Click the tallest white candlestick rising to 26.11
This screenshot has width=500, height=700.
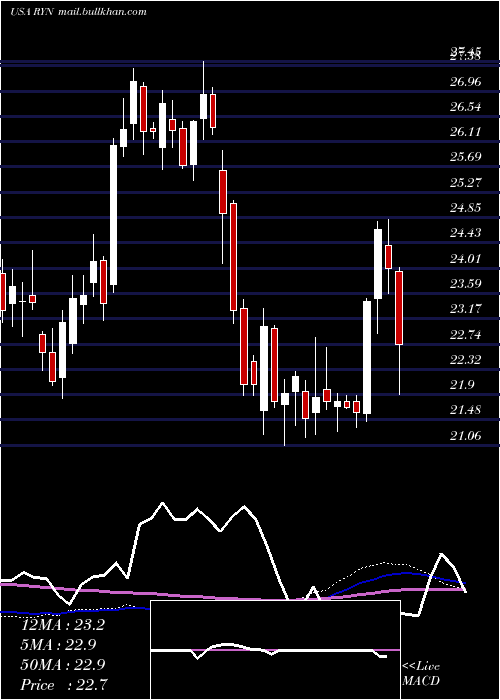pos(113,215)
